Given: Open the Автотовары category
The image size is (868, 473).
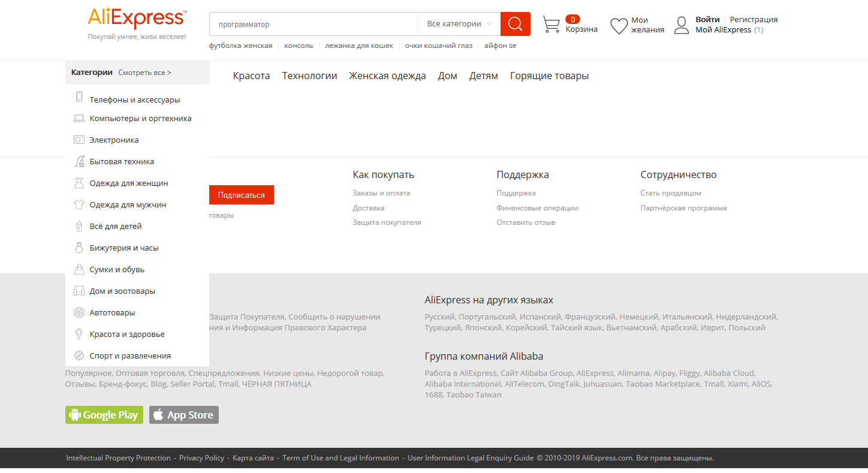Looking at the screenshot, I should (x=112, y=313).
